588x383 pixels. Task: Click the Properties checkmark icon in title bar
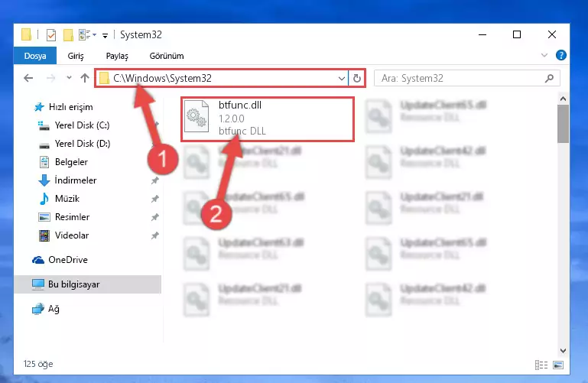point(51,35)
